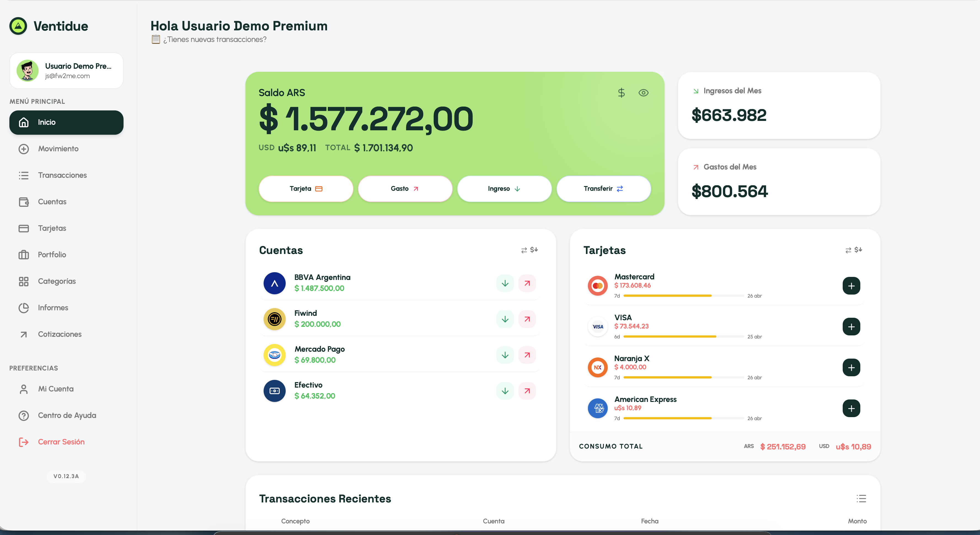Click red expense arrow for Fiwind
Viewport: 980px width, 535px height.
(x=527, y=319)
